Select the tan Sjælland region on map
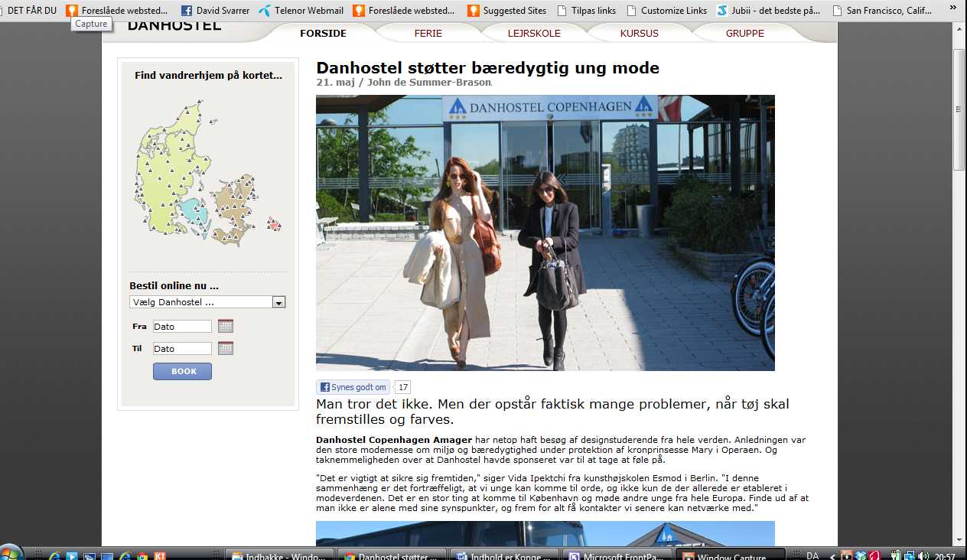 [x=235, y=208]
